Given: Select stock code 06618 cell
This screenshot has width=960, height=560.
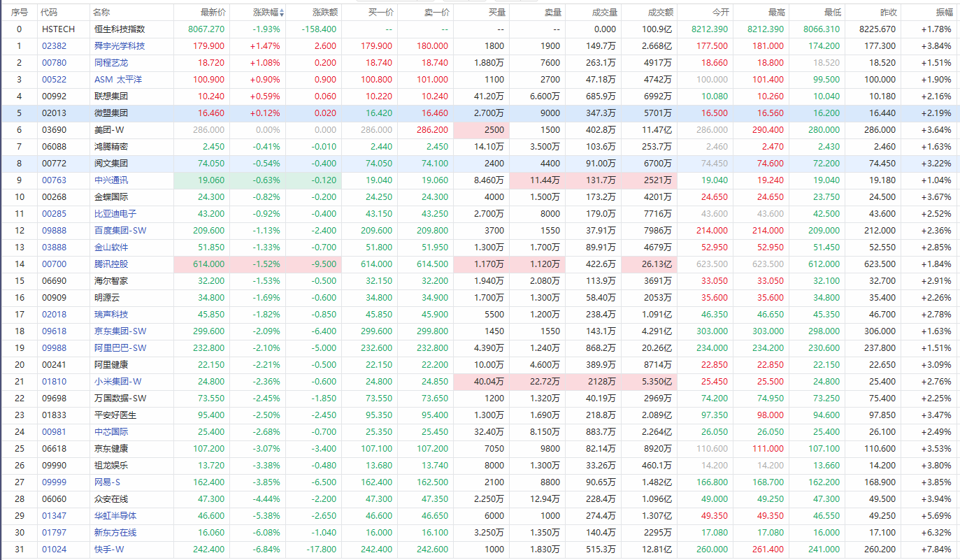Looking at the screenshot, I should coord(54,449).
